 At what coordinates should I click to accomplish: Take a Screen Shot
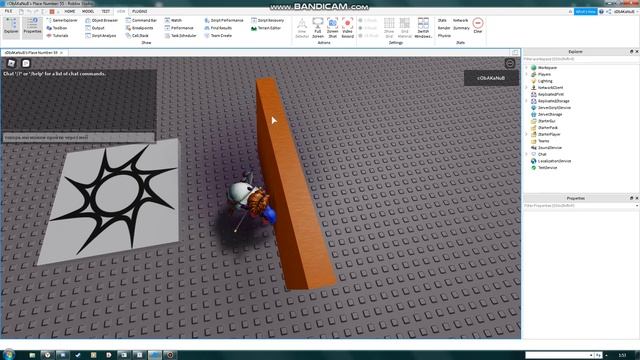332,28
